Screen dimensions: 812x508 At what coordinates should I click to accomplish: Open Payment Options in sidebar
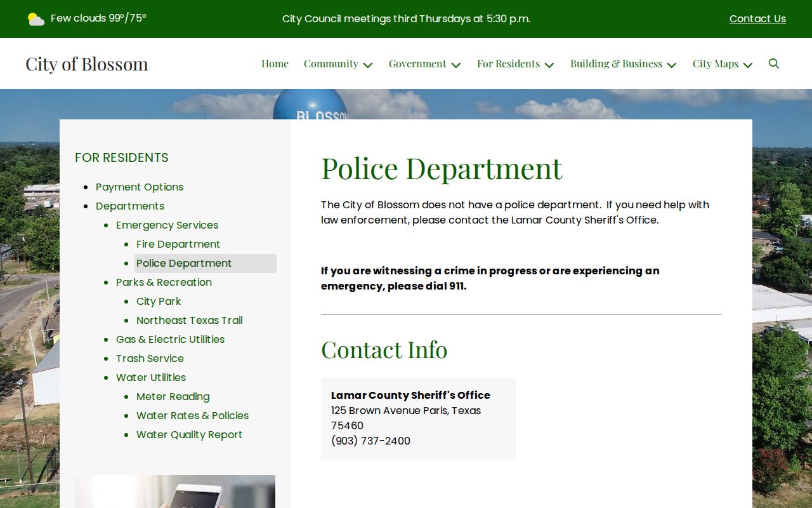tap(140, 187)
